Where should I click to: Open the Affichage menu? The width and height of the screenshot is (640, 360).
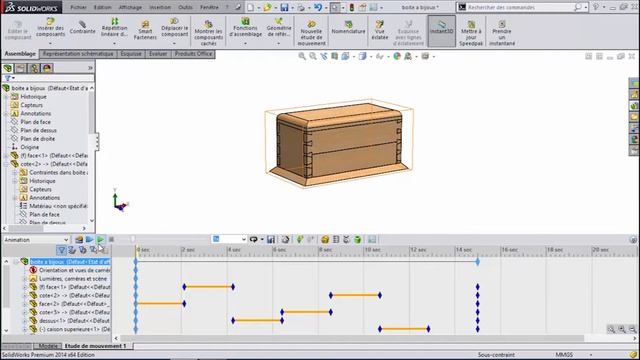pos(130,7)
